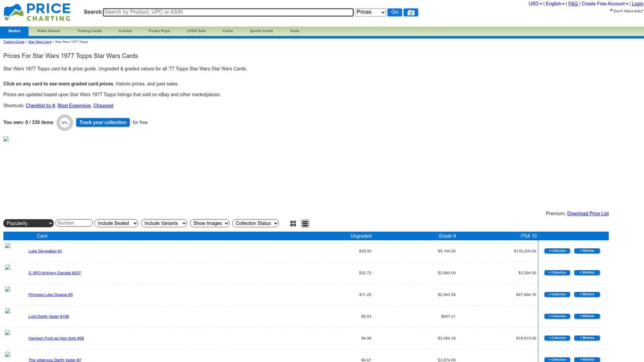644x362 pixels.
Task: Switch to grid view icon
Action: click(293, 224)
